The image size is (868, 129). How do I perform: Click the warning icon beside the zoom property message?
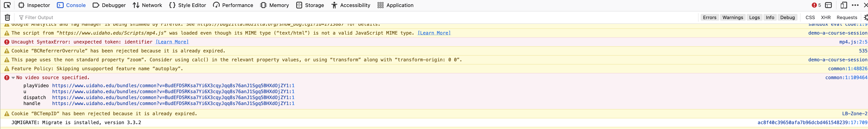click(7, 60)
